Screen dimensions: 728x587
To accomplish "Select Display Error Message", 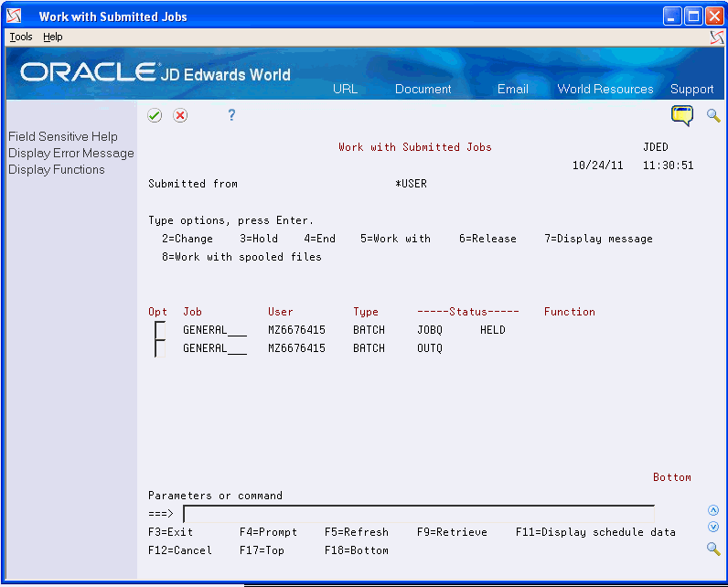I will tap(71, 153).
